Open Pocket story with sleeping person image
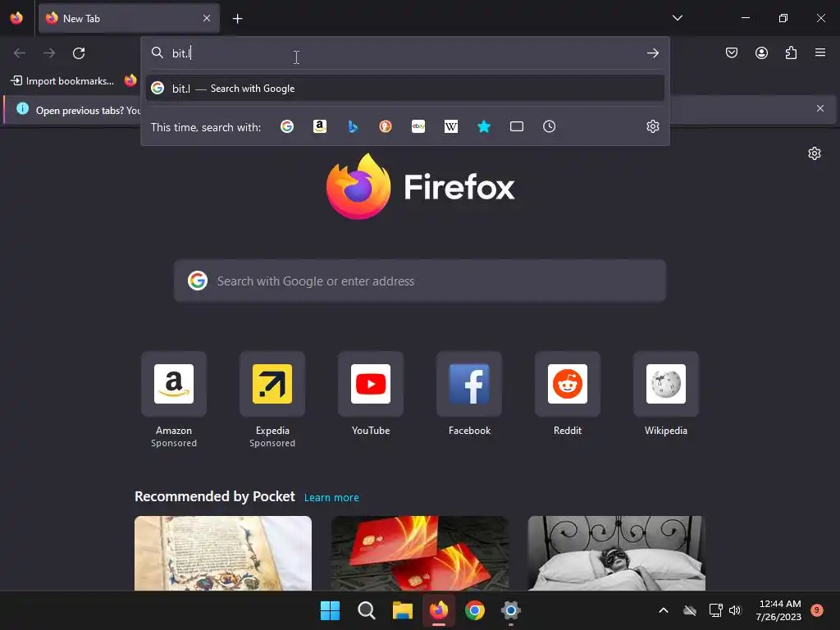 [x=617, y=554]
